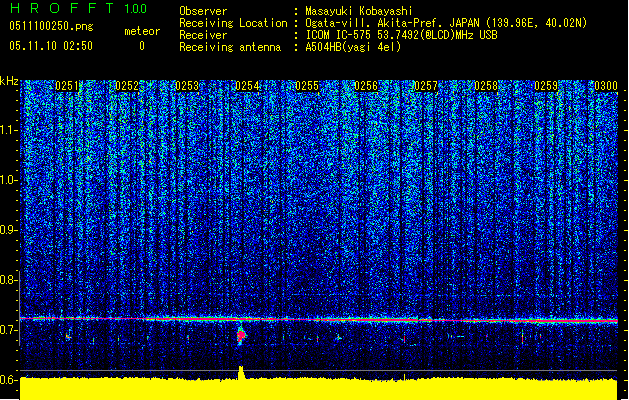Screen dimensions: 629x400
Task: Click the 0253 time marker
Action: [187, 86]
